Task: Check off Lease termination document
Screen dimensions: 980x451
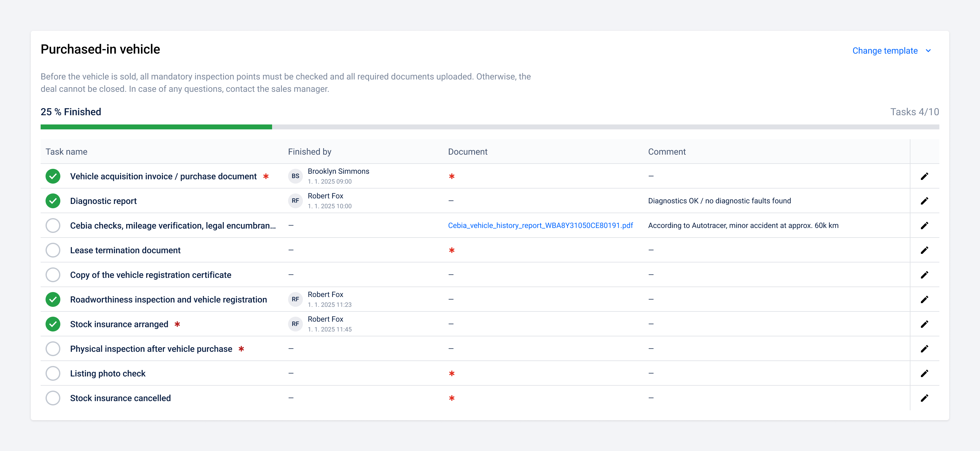Action: (x=53, y=250)
